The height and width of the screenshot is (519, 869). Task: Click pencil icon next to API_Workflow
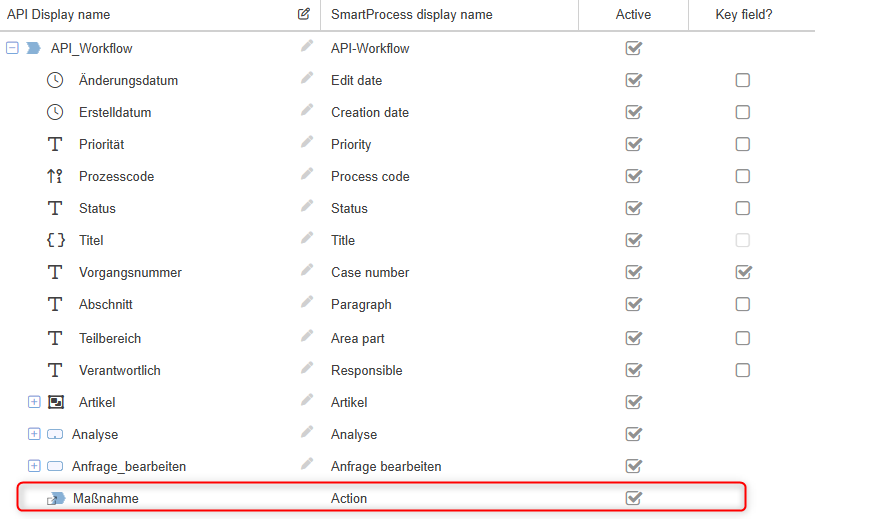pos(306,47)
